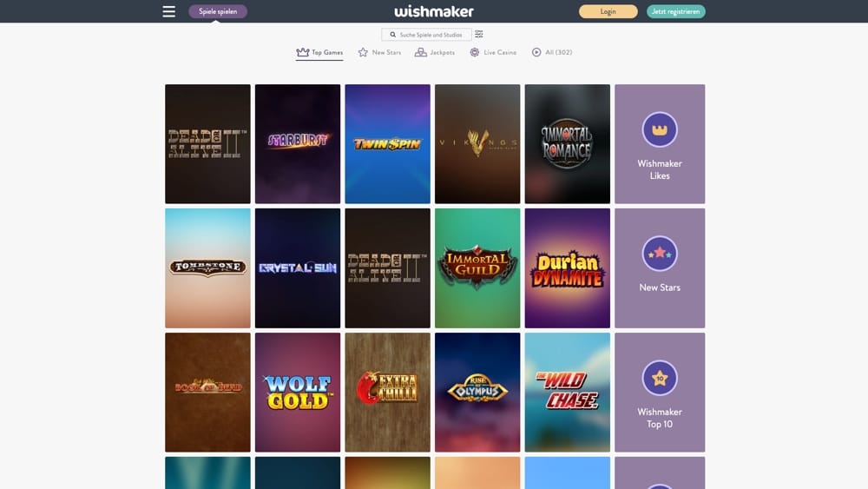This screenshot has width=868, height=489.
Task: Open the New Stars category card
Action: pyautogui.click(x=660, y=268)
